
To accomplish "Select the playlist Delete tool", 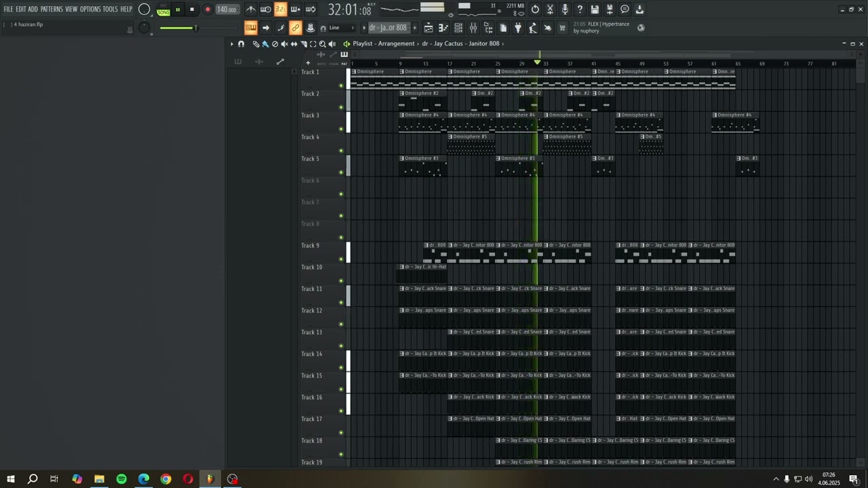I will pyautogui.click(x=275, y=43).
